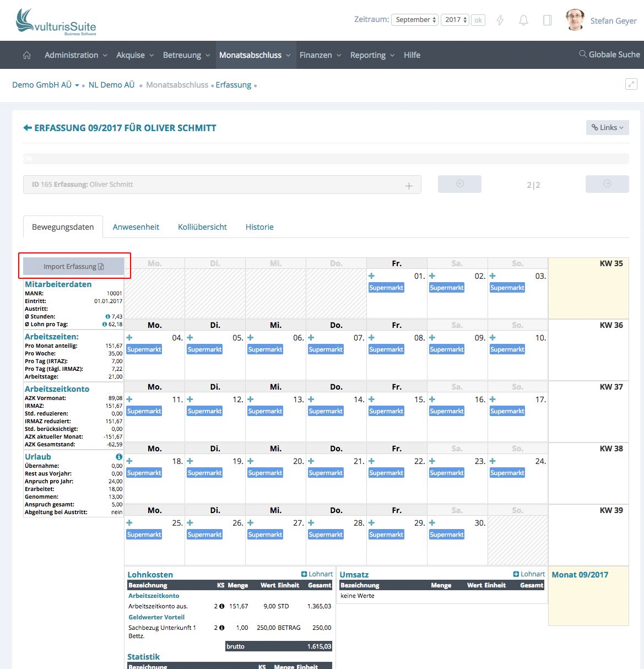Open the month dropdown showing September
This screenshot has height=669, width=644.
(415, 20)
